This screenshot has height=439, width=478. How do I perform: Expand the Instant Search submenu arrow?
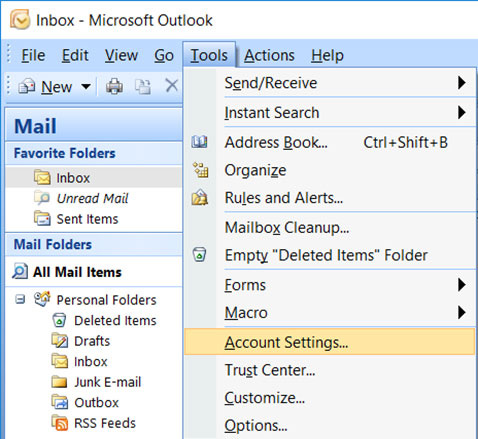[x=462, y=112]
